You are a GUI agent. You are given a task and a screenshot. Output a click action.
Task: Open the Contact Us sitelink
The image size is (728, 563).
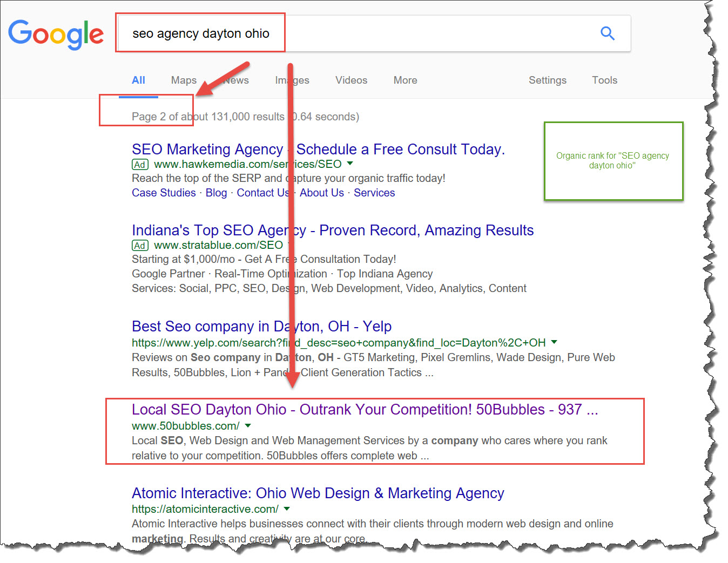pyautogui.click(x=263, y=193)
